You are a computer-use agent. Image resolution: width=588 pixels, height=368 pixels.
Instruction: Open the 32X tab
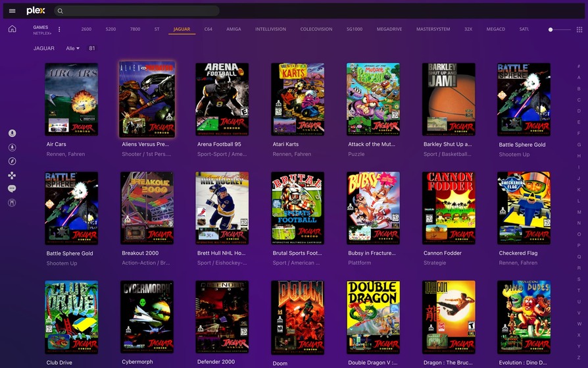pyautogui.click(x=468, y=29)
